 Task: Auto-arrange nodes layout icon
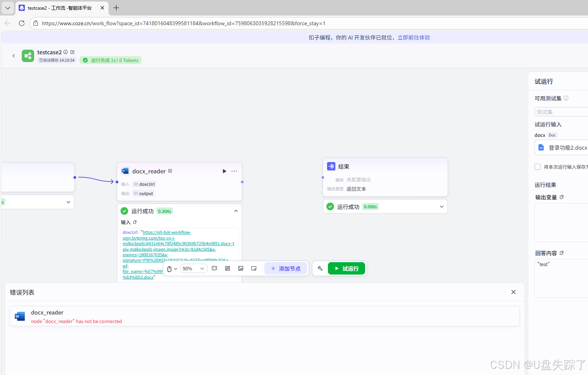pyautogui.click(x=228, y=268)
